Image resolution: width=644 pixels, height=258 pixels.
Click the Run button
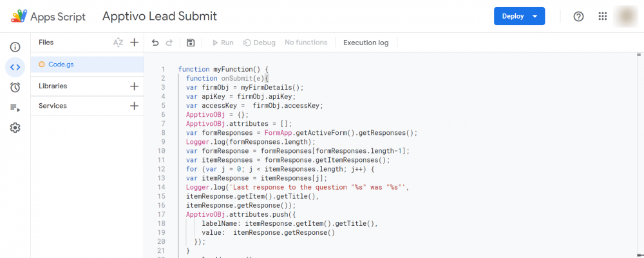(x=222, y=43)
